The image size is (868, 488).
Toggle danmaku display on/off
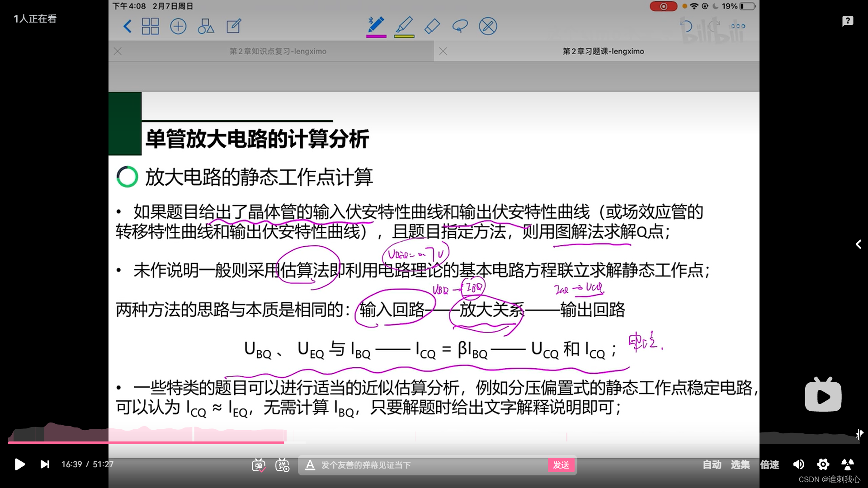click(x=259, y=465)
